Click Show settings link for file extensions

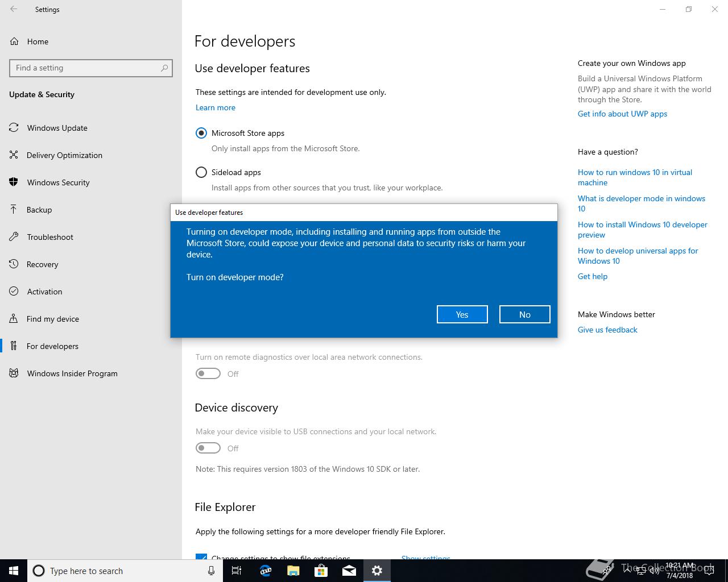point(426,558)
